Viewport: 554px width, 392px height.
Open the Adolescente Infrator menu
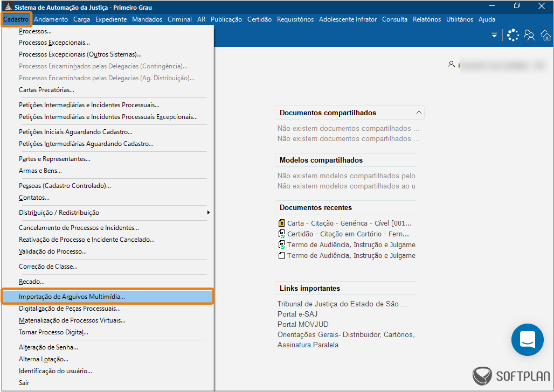click(348, 19)
